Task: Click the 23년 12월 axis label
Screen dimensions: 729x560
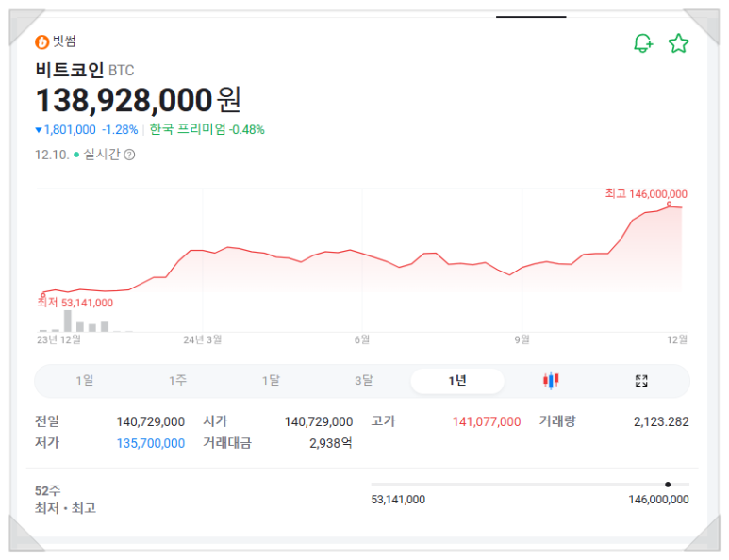Action: click(59, 339)
